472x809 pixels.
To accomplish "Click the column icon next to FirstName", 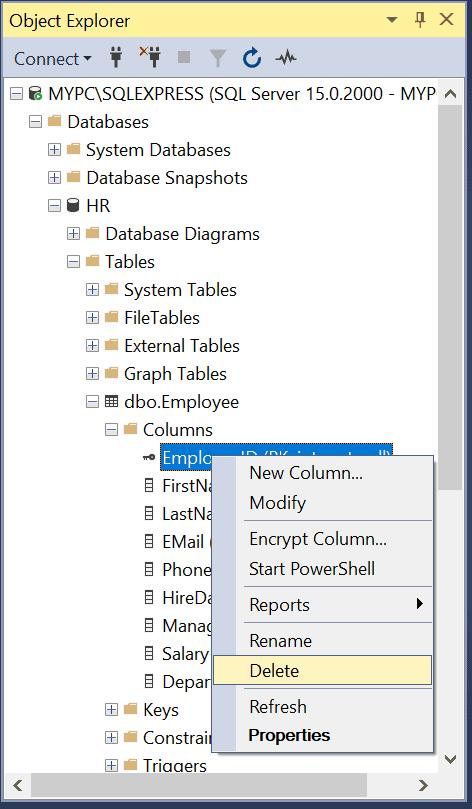I will [x=149, y=485].
